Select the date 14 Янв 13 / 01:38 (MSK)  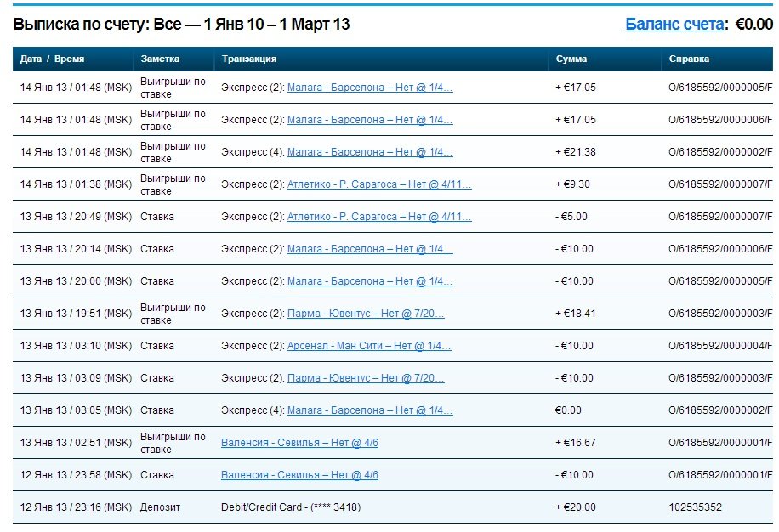point(76,184)
